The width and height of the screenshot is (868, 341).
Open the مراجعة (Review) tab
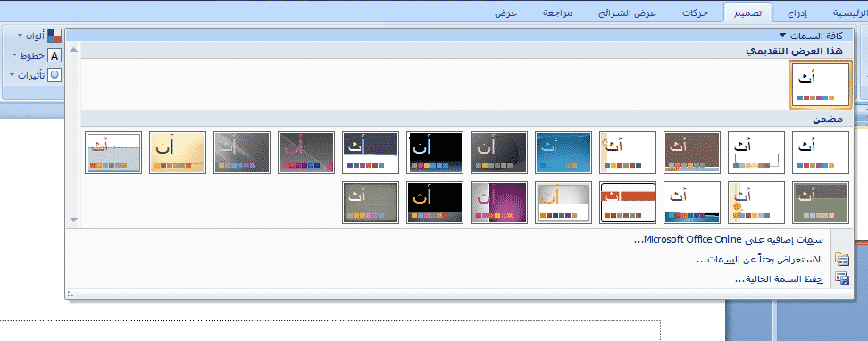coord(558,13)
